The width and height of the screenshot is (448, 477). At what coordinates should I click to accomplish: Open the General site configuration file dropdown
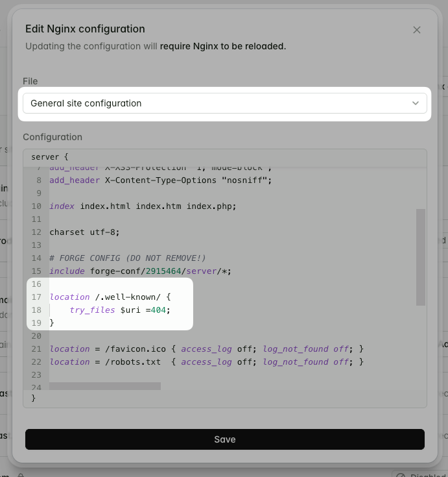pyautogui.click(x=225, y=103)
